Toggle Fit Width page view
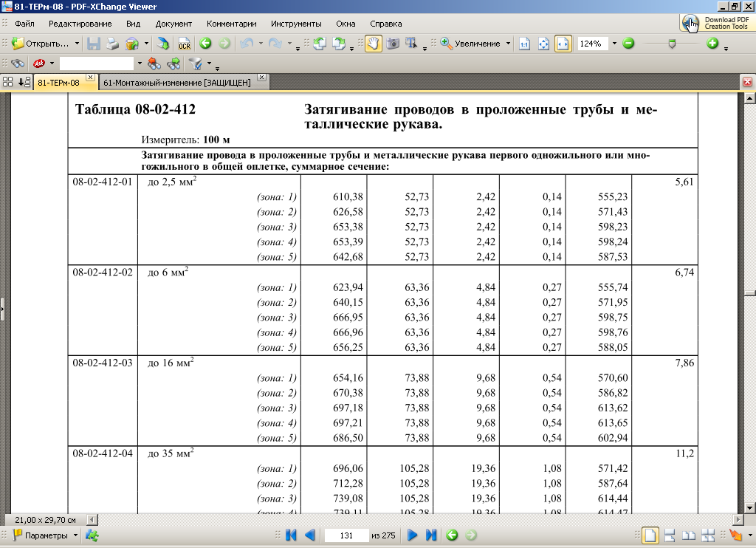 pyautogui.click(x=563, y=44)
